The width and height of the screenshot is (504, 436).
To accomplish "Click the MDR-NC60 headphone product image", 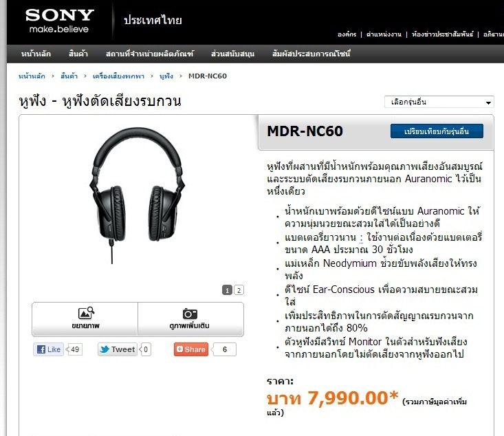I will click(137, 195).
